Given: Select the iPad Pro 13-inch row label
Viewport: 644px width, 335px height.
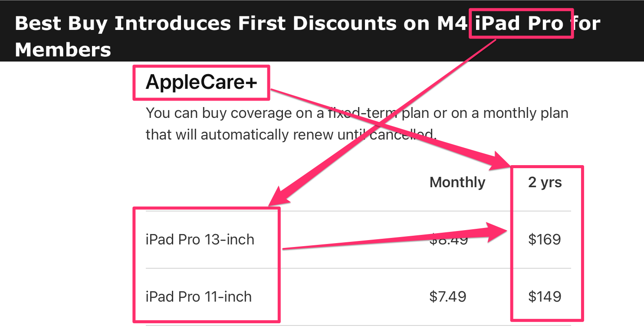Looking at the screenshot, I should point(200,239).
